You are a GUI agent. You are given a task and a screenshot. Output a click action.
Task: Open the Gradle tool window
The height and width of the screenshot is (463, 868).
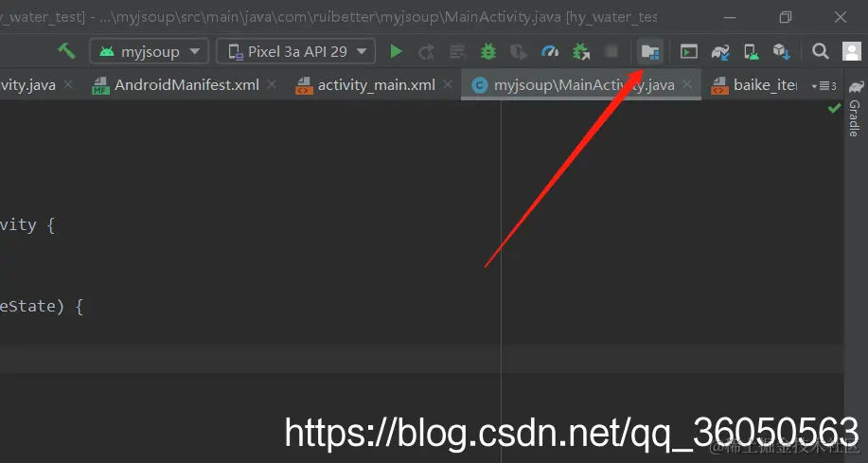click(856, 110)
